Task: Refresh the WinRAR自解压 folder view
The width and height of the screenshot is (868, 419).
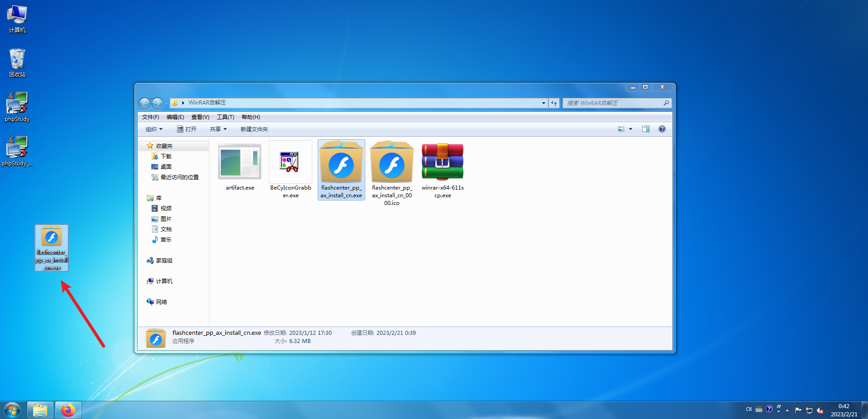Action: click(x=554, y=103)
